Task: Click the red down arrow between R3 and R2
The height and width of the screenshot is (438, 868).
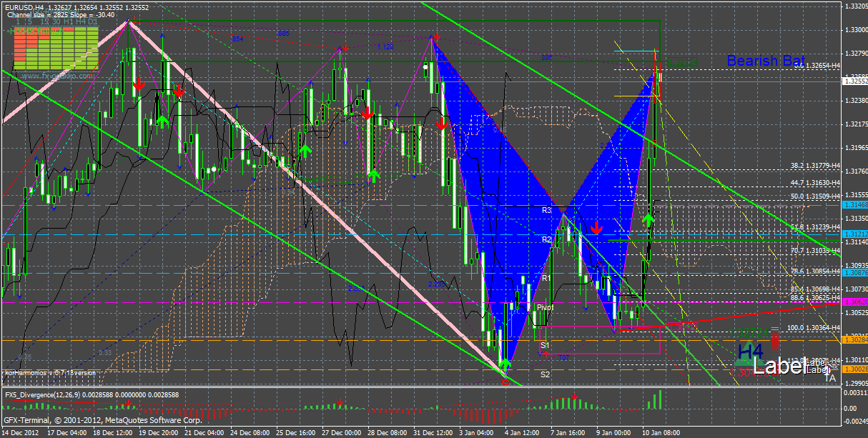Action: pos(596,227)
